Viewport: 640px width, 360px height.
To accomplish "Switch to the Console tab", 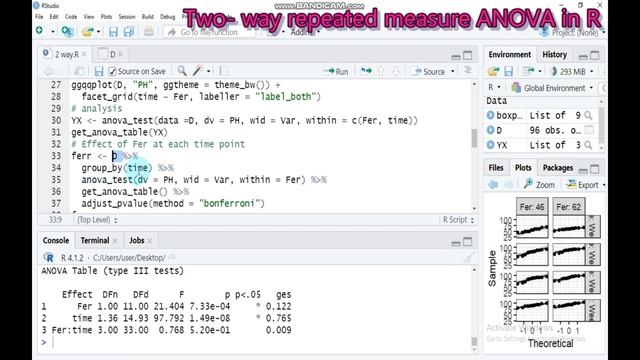I will click(x=56, y=240).
